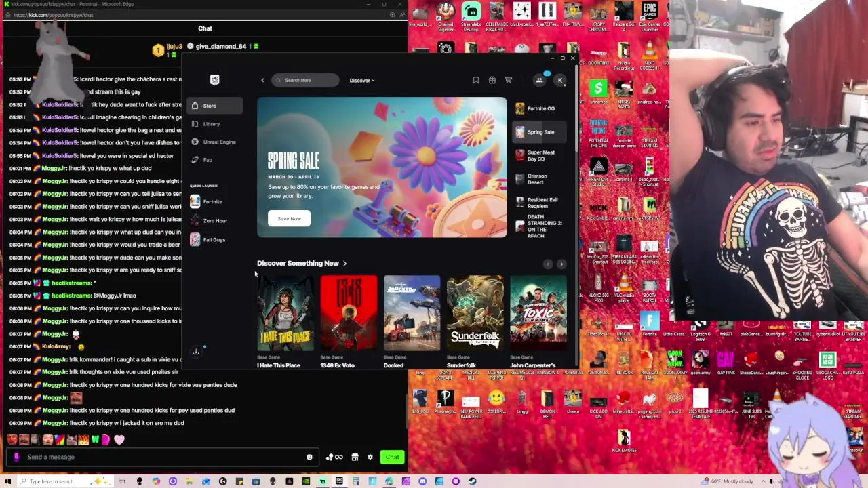Viewport: 868px width, 488px height.
Task: Click the Edge address bar kick.com URL
Action: click(53, 15)
